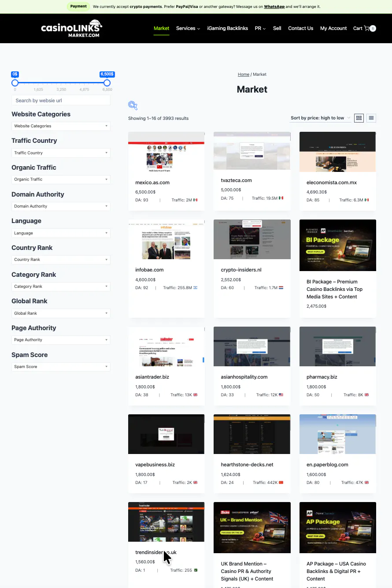This screenshot has height=588, width=392.
Task: Click the maximum price slider handle
Action: 107,83
